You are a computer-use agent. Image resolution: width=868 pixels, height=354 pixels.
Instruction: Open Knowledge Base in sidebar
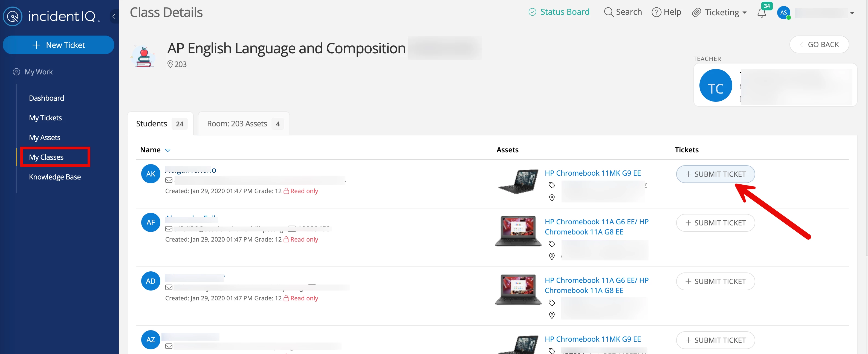point(54,177)
